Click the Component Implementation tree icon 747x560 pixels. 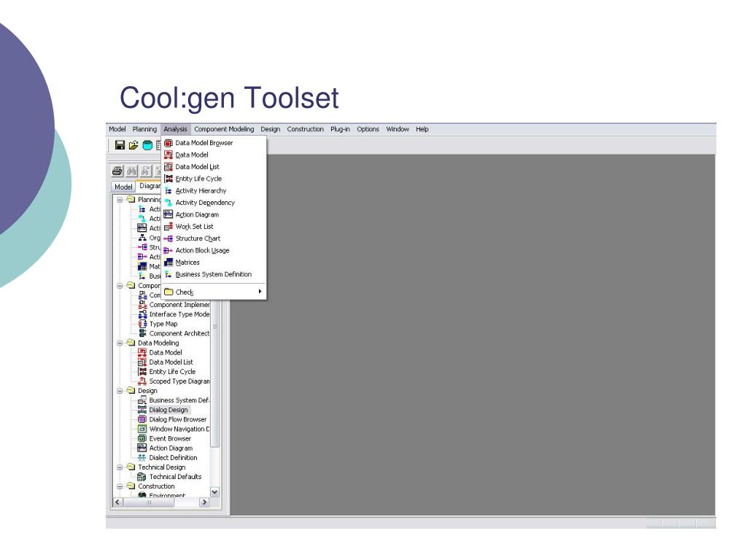coord(142,305)
